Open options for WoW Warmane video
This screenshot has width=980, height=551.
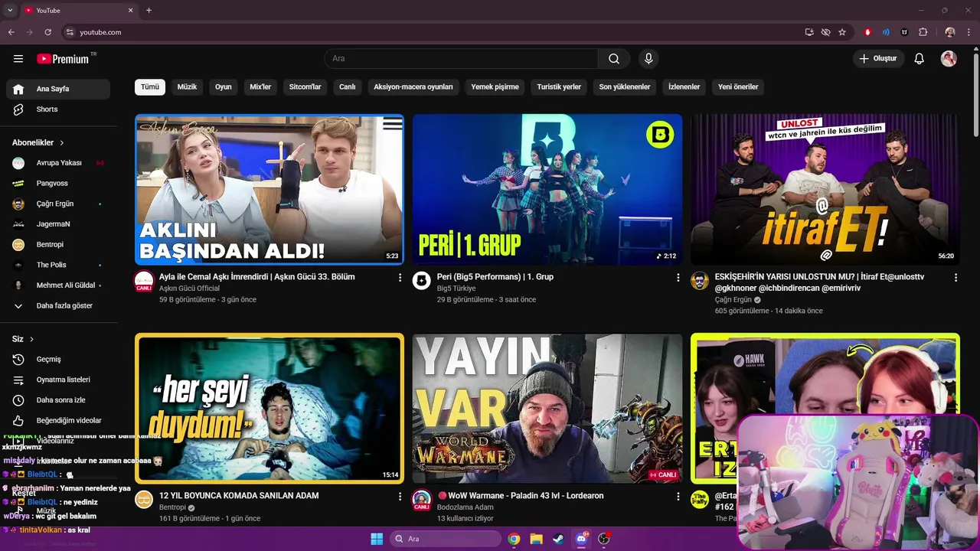[x=678, y=497]
